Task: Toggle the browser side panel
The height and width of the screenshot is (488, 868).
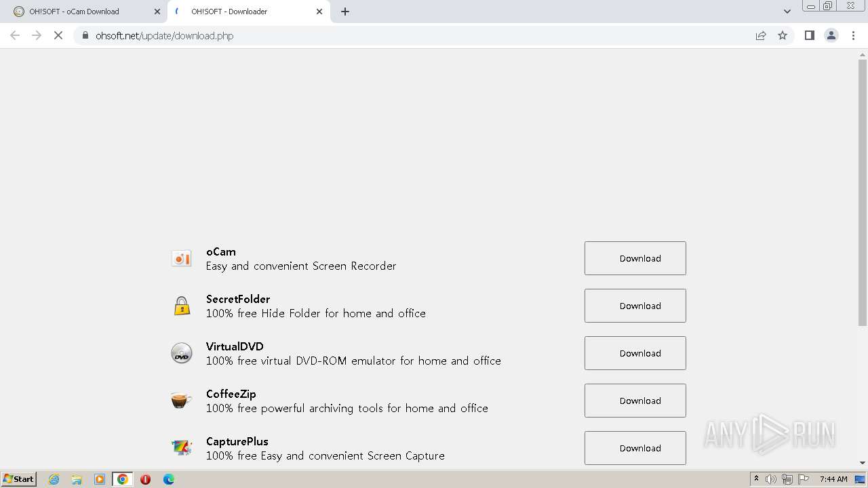Action: coord(809,35)
